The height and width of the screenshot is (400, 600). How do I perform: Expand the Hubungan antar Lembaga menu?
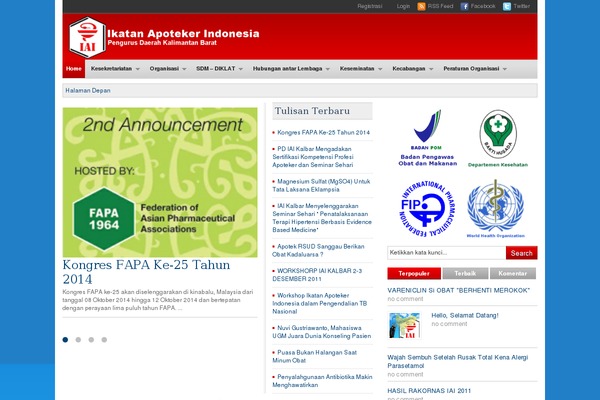[x=291, y=69]
